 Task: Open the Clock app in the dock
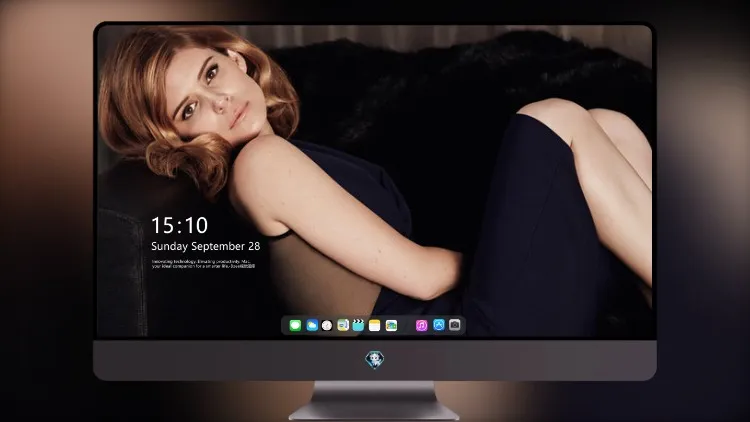(x=327, y=325)
